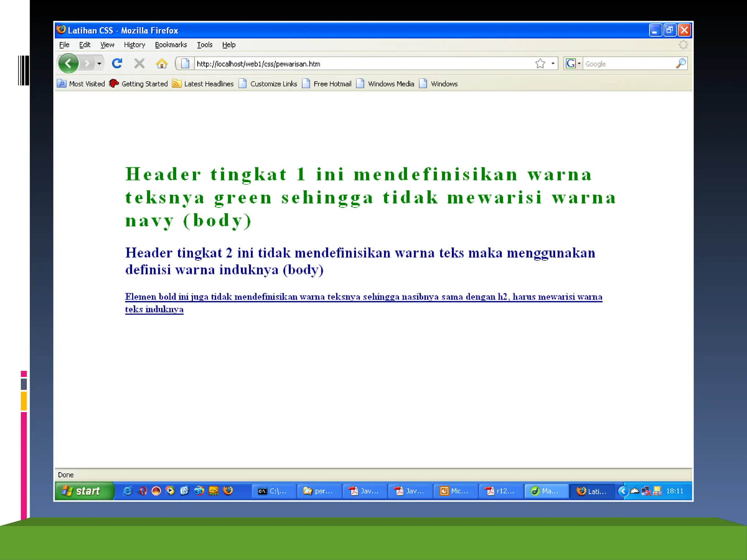The image size is (747, 560).
Task: Click inside the Google search field
Action: tap(628, 64)
